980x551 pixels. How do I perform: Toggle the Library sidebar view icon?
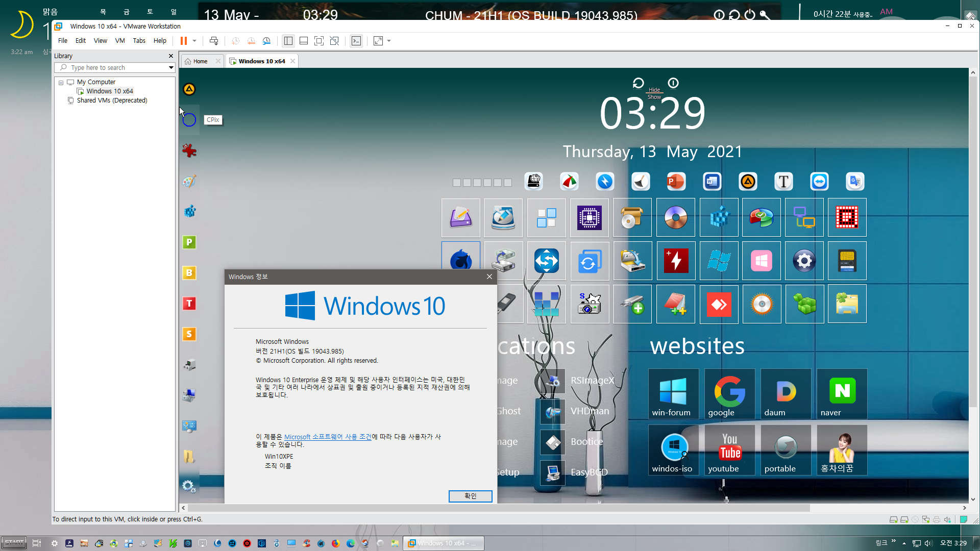(x=288, y=41)
